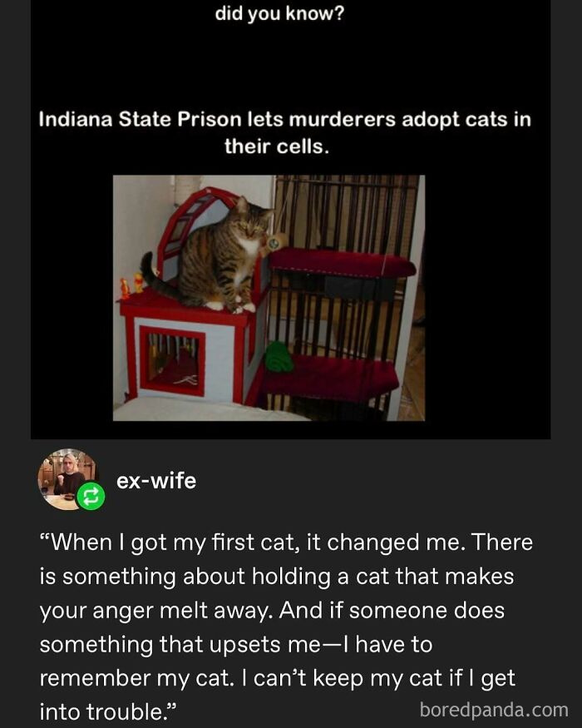Click the cell bars behind the shelves
The width and height of the screenshot is (582, 728).
[346, 214]
